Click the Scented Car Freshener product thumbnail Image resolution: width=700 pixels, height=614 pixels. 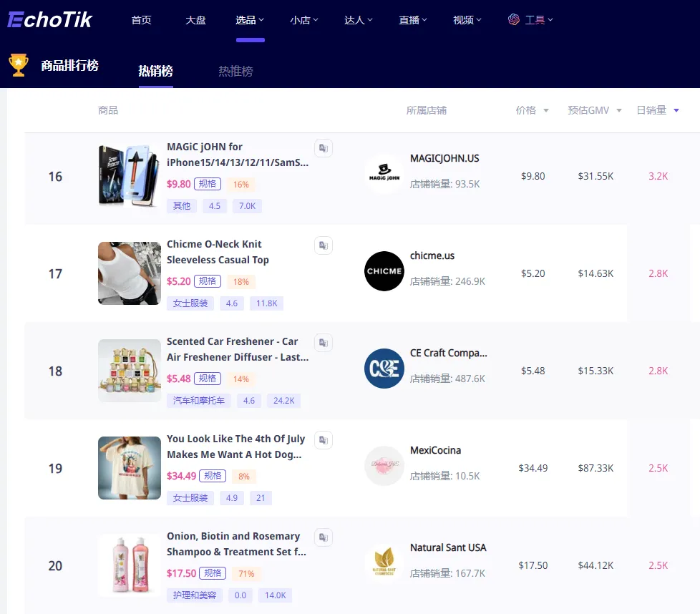point(130,371)
